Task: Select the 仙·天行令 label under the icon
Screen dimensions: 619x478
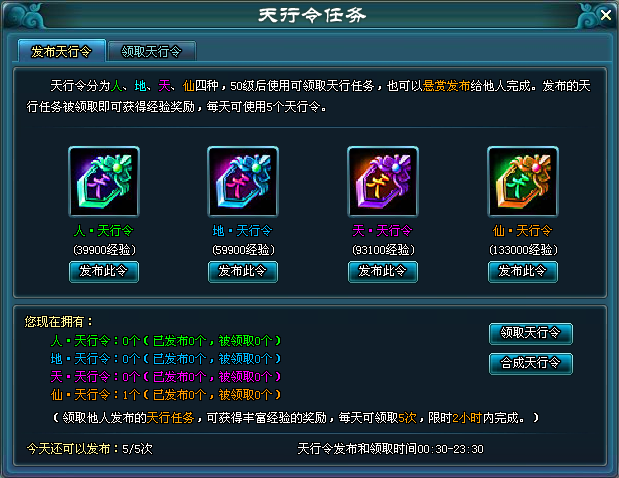Action: (522, 231)
